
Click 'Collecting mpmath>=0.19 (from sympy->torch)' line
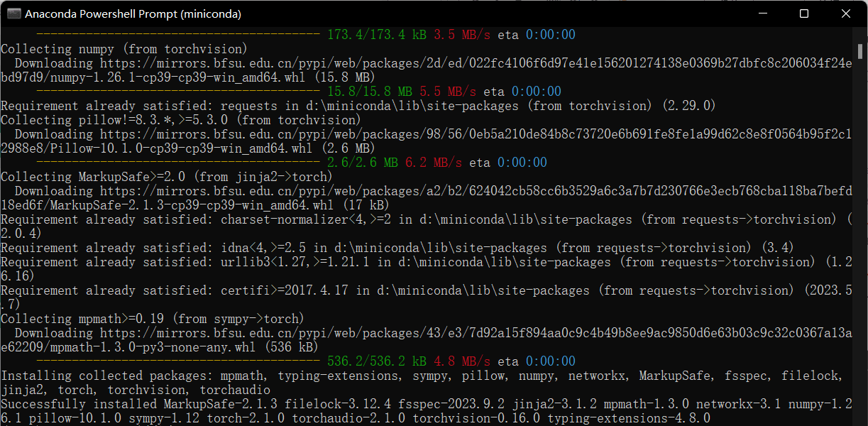tap(153, 319)
